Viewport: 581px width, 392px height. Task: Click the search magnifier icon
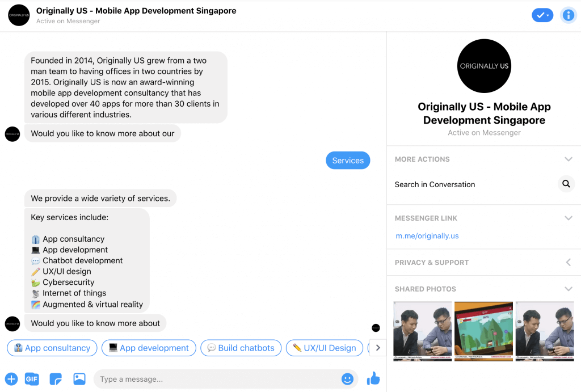566,184
